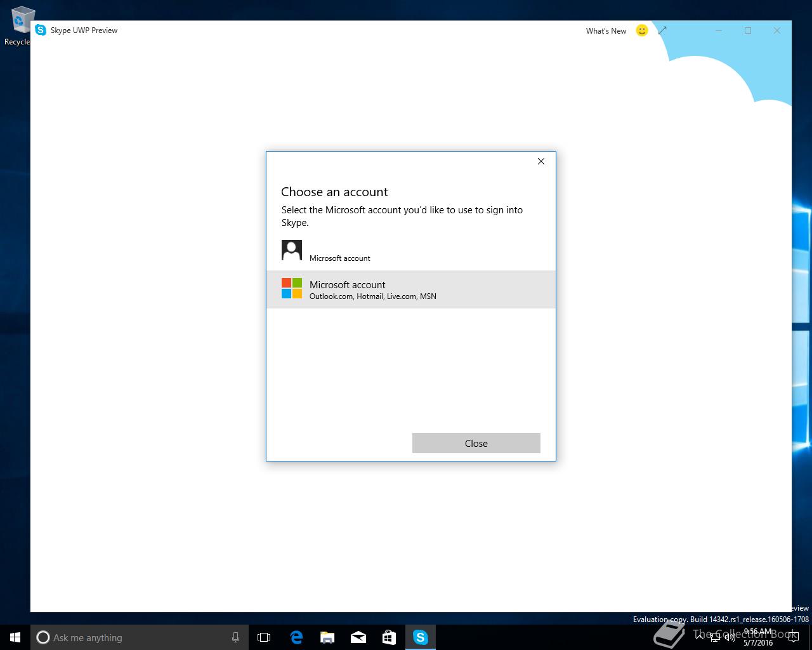Screen dimensions: 812x650
Task: Click the Close button in the dialog
Action: click(x=476, y=443)
